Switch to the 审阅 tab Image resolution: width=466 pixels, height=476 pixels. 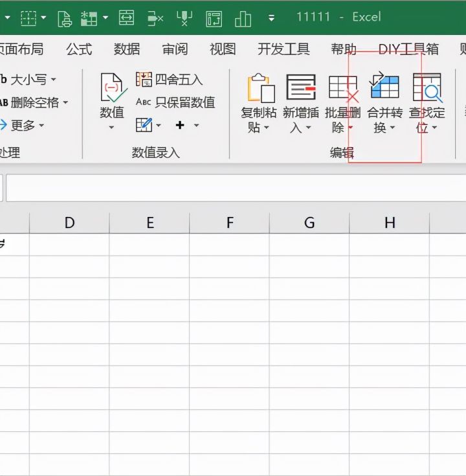tap(175, 49)
